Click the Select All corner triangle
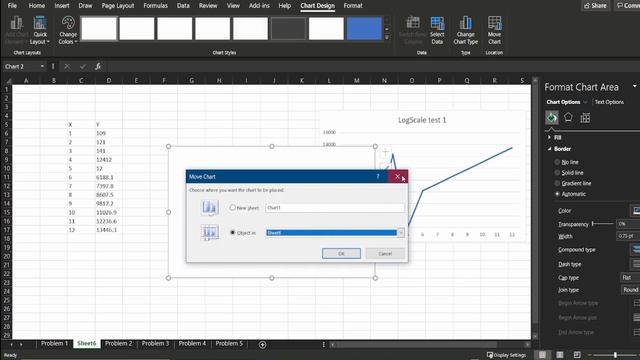Viewport: 640px width, 360px height. tap(8, 80)
